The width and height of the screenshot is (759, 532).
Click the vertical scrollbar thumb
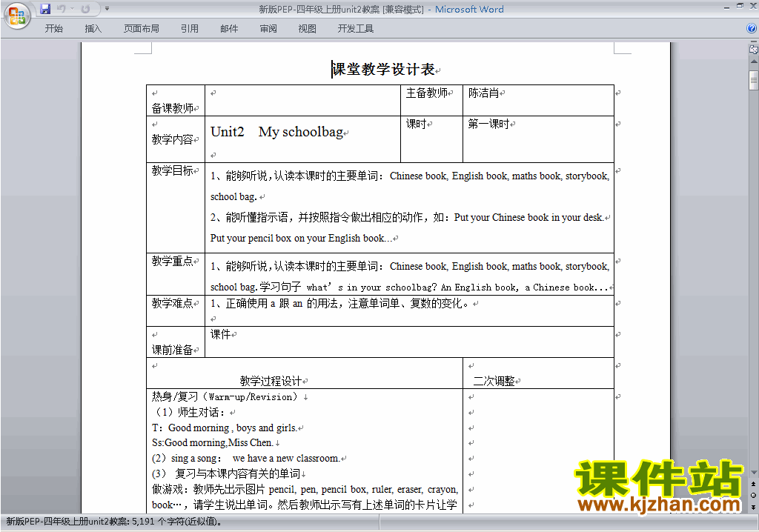(x=754, y=80)
